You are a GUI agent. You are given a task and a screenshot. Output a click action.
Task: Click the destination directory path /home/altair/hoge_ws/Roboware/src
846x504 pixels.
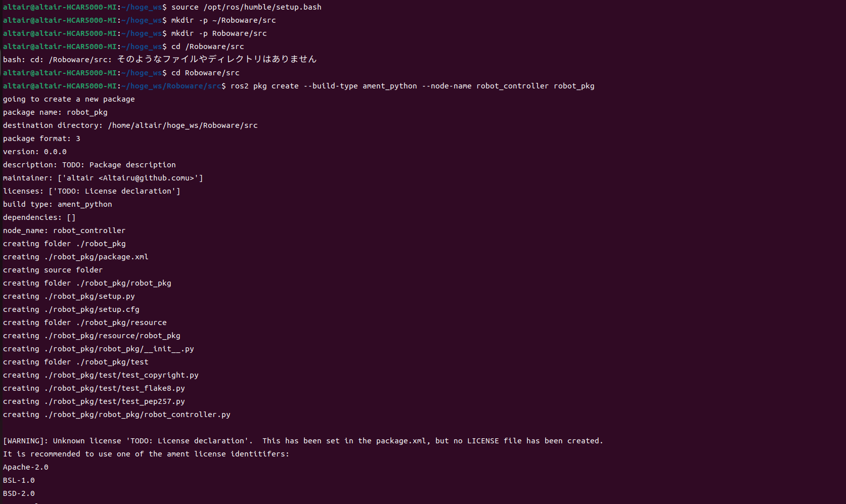tap(183, 125)
